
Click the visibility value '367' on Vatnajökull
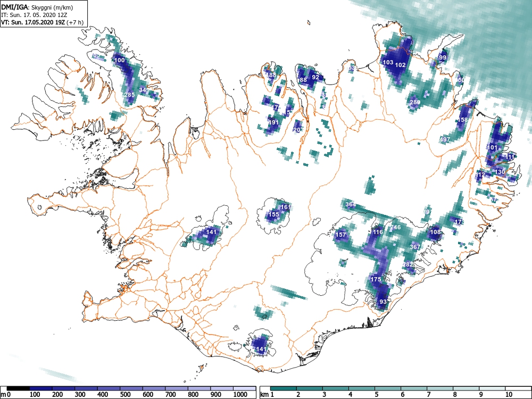pos(415,247)
